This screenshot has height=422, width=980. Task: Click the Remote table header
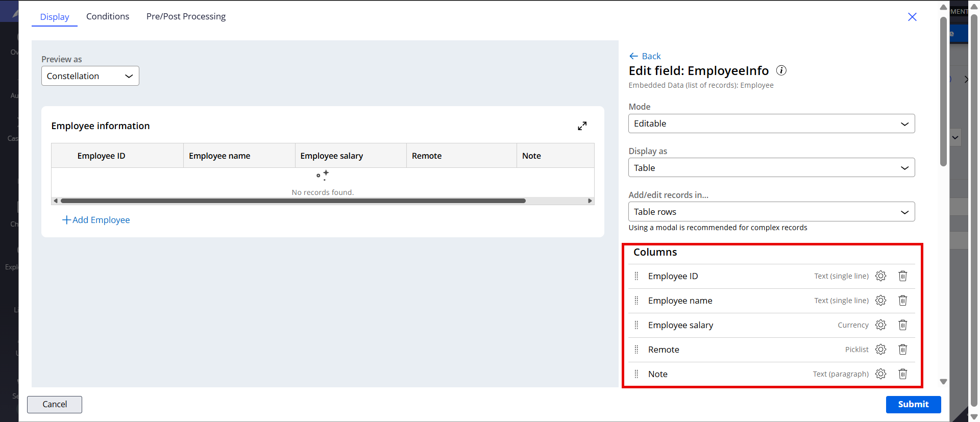tap(461, 156)
